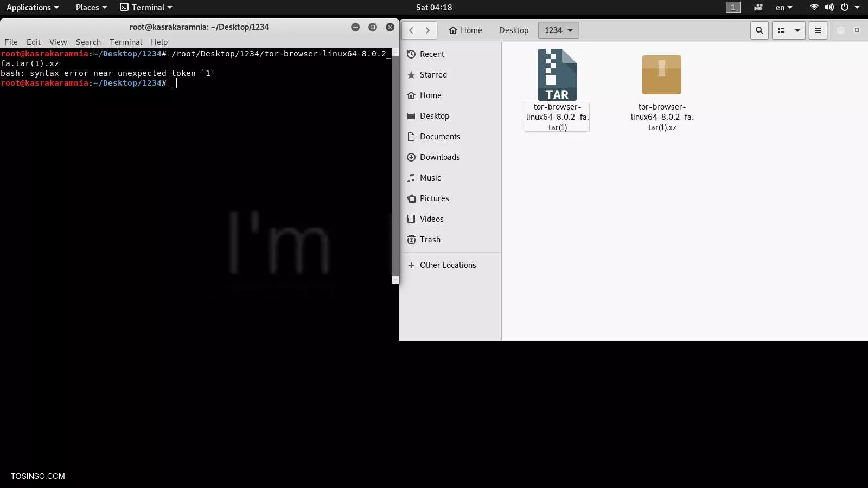Image resolution: width=868 pixels, height=488 pixels.
Task: Open the terminal Search menu
Action: 88,42
